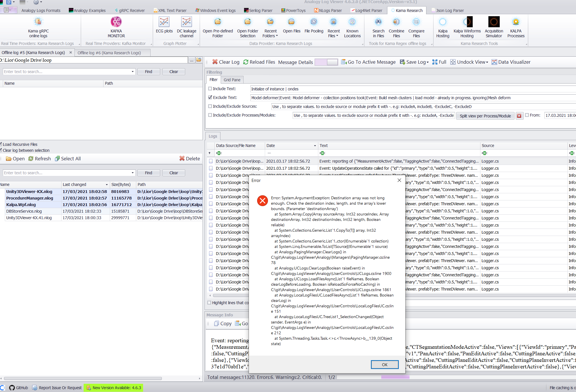Open KALPA Processes tool
This screenshot has height=392, width=576.
tap(516, 28)
